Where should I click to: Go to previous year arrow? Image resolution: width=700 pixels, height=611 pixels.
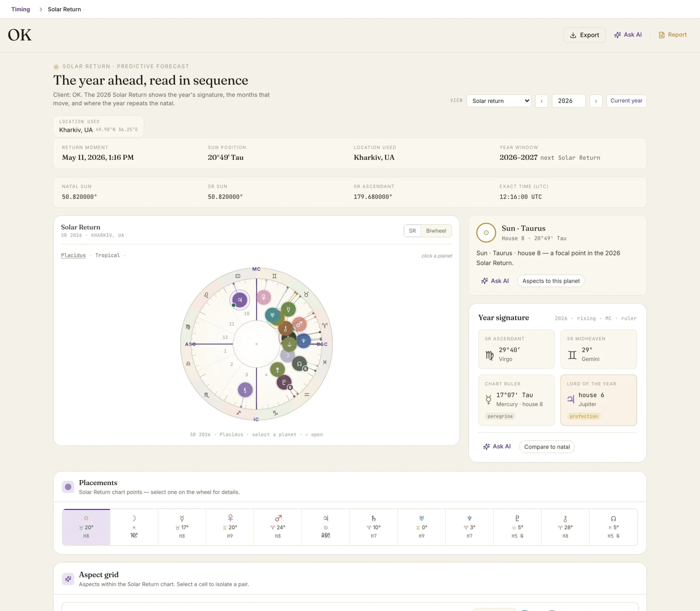(541, 101)
